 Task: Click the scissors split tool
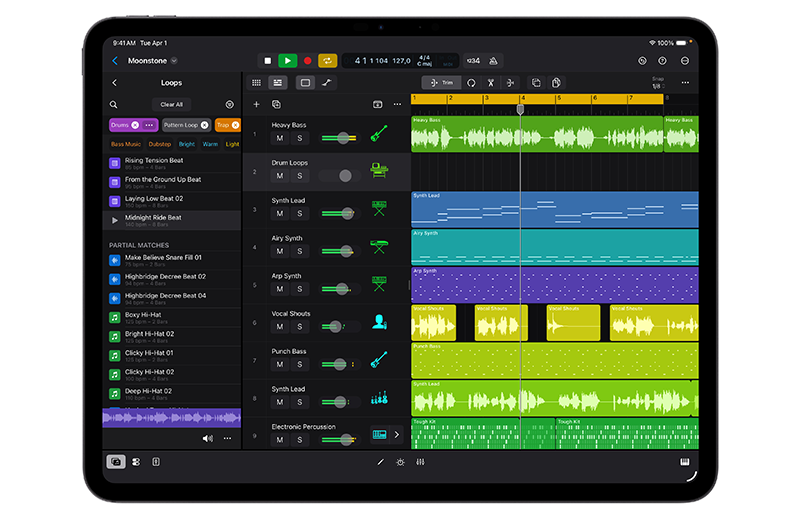click(x=491, y=83)
